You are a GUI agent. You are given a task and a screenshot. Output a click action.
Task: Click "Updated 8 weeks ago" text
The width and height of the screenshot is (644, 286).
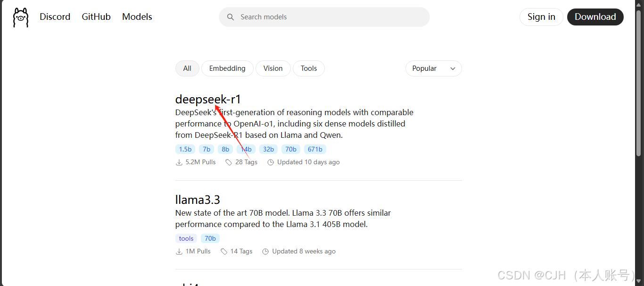(304, 252)
